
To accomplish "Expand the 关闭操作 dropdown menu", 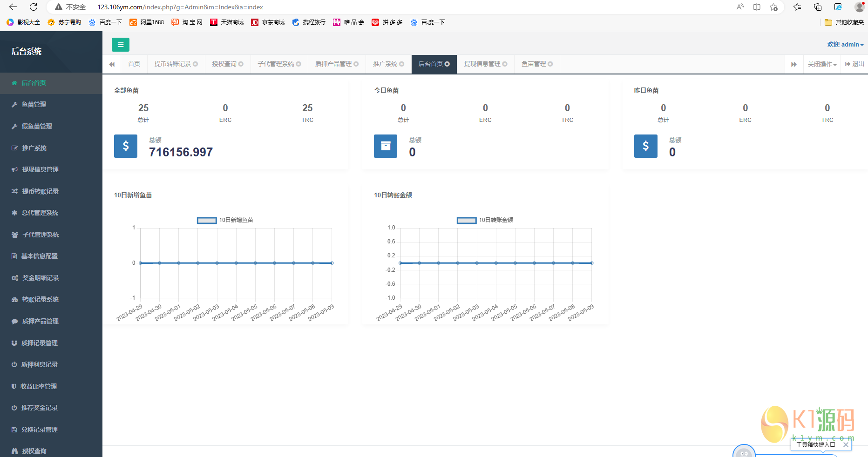I will click(822, 64).
